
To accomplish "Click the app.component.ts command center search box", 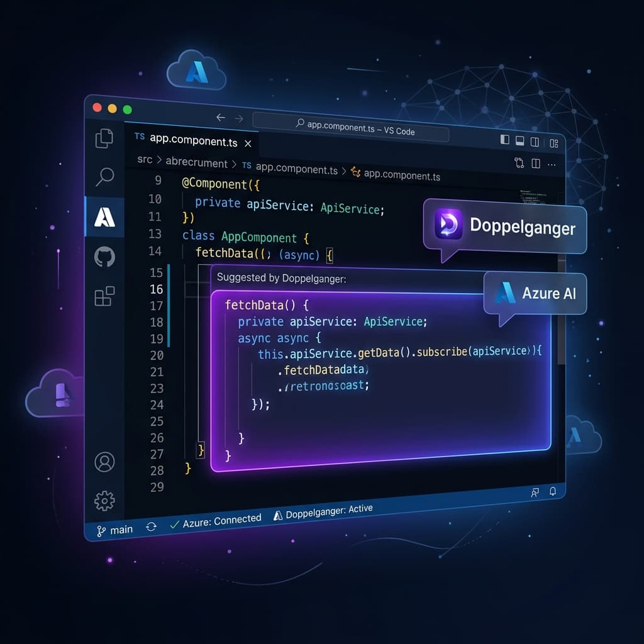I will tap(351, 127).
